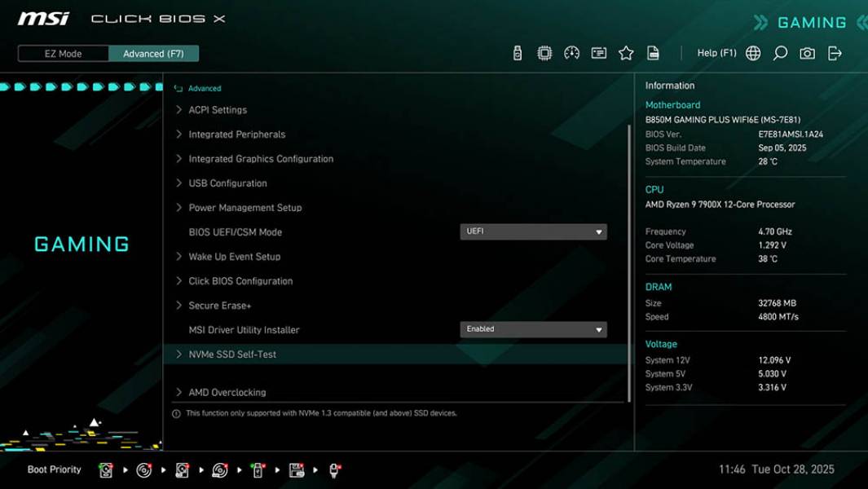Exit BIOS using the exit arrow icon
Image resolution: width=868 pixels, height=489 pixels.
coord(833,52)
